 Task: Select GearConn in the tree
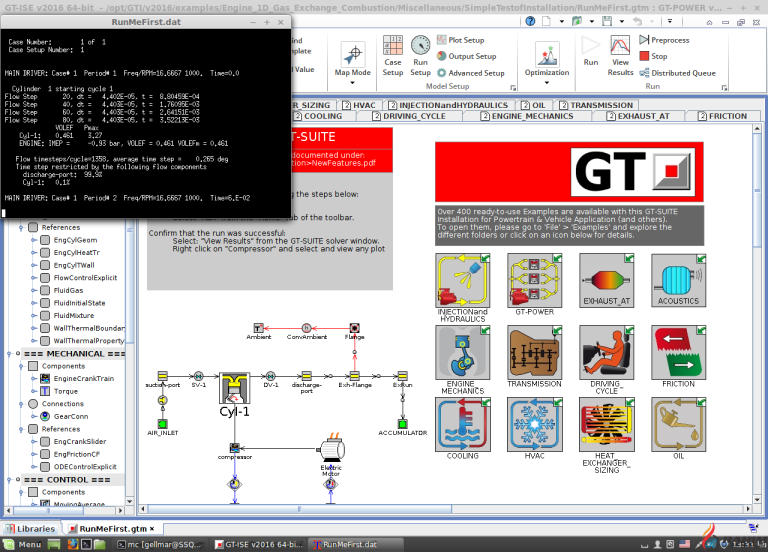[71, 416]
